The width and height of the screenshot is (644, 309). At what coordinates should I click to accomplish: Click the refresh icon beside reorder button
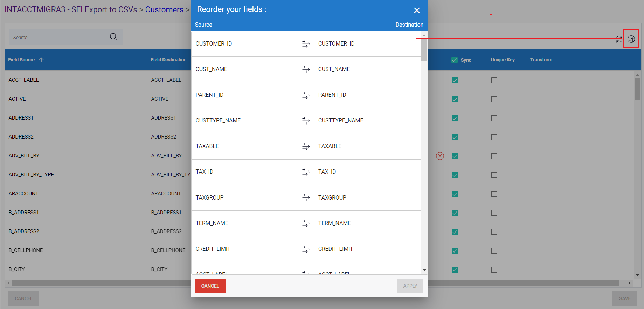click(x=619, y=39)
